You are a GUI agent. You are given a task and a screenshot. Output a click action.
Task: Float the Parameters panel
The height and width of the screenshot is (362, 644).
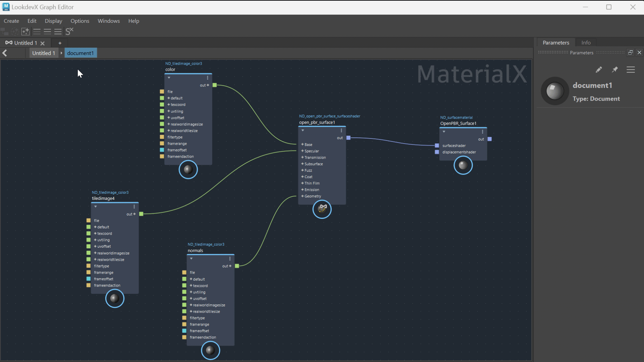631,53
